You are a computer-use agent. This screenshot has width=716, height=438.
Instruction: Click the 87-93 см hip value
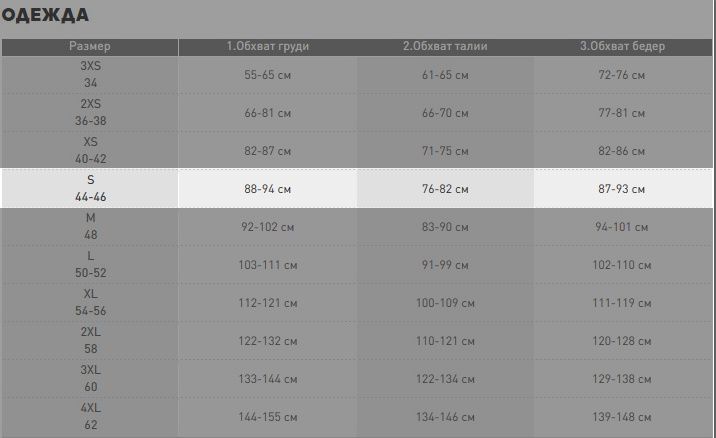coord(621,189)
